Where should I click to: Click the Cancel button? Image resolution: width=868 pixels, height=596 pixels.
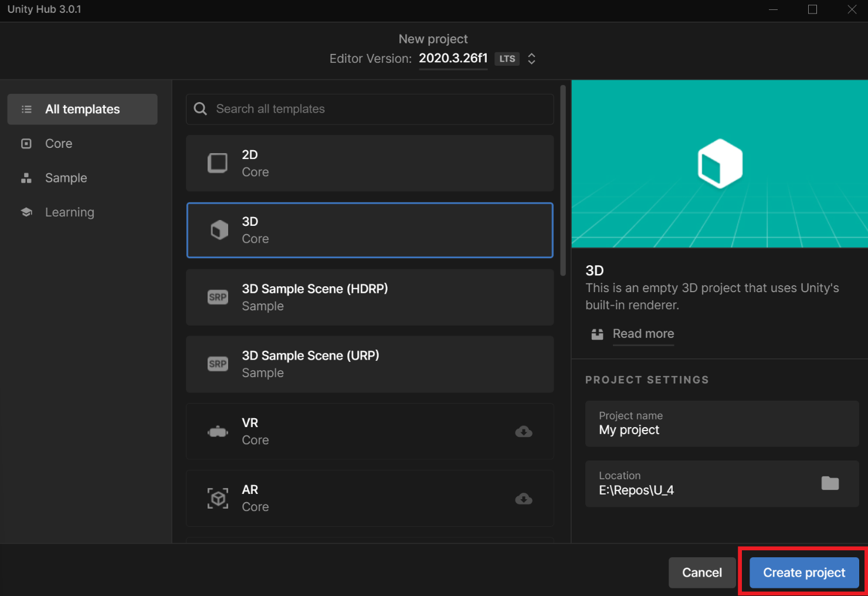point(702,573)
